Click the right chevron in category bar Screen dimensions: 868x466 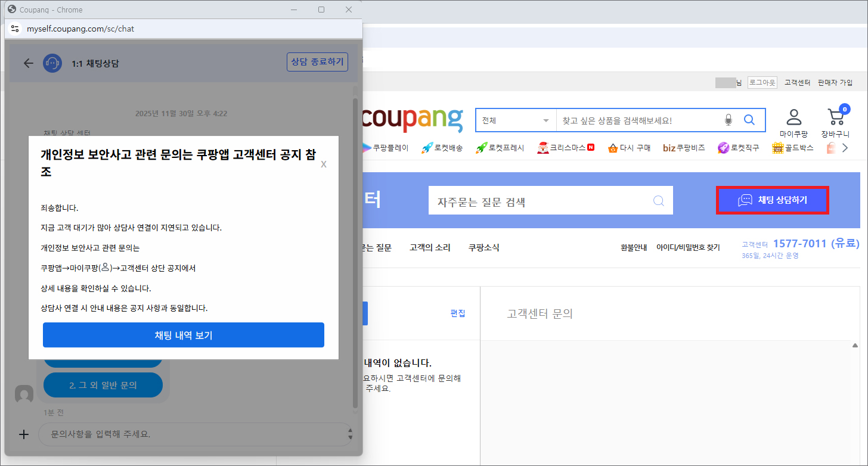point(844,148)
